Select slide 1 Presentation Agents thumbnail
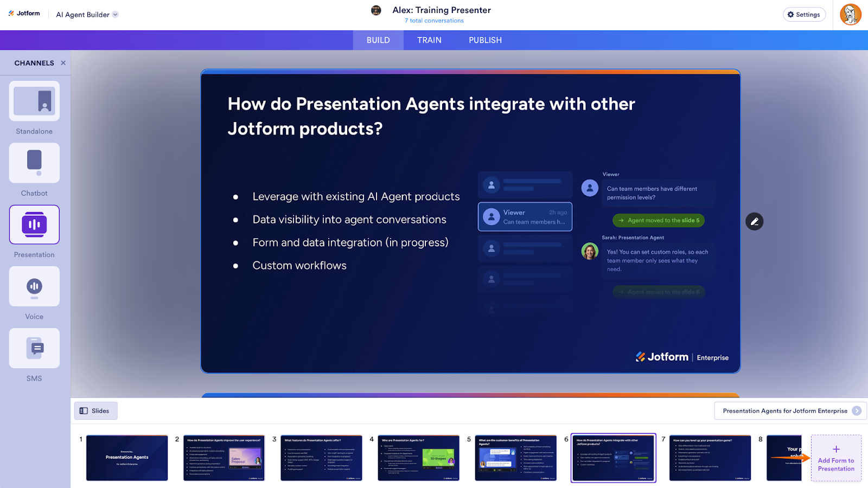The height and width of the screenshot is (488, 868). coord(127,458)
